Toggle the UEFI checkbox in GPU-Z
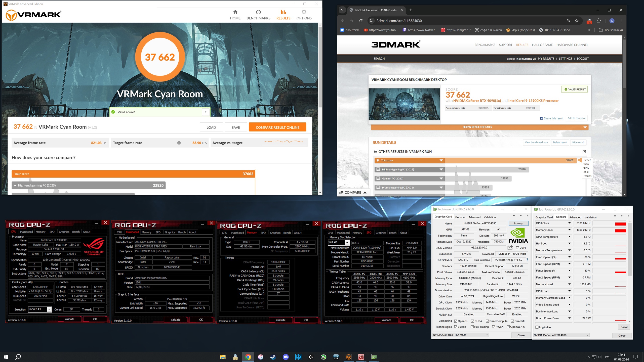This screenshot has width=644, height=362. pyautogui.click(x=518, y=248)
